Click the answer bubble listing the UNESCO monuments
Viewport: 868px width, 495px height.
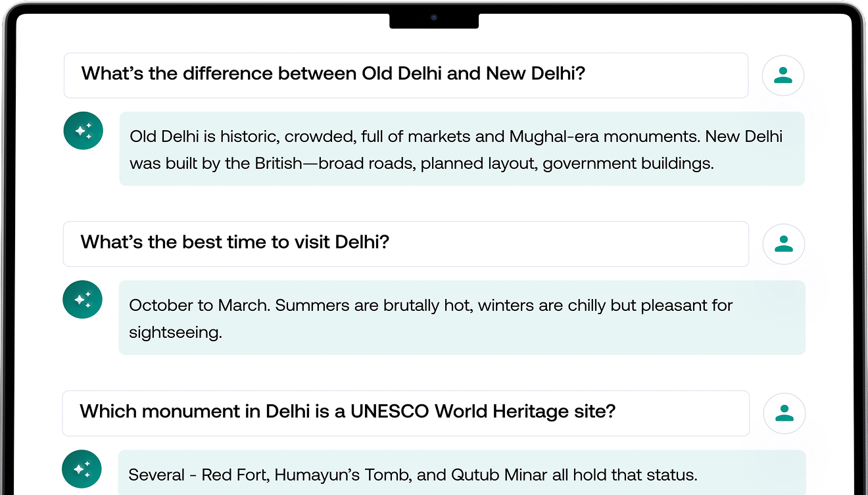click(462, 473)
